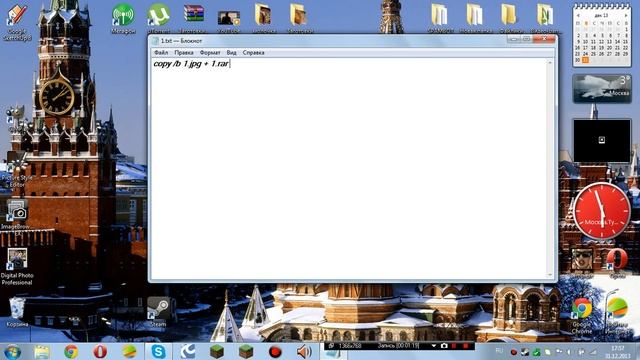
Task: Open Windows Explorer from the taskbar
Action: pos(42,351)
